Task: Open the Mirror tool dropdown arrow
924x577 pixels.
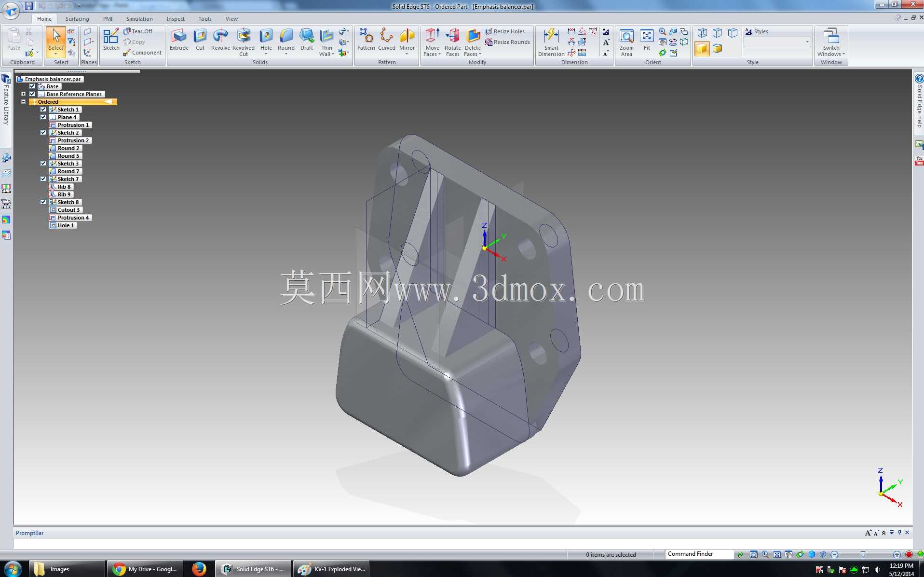Action: pyautogui.click(x=407, y=54)
